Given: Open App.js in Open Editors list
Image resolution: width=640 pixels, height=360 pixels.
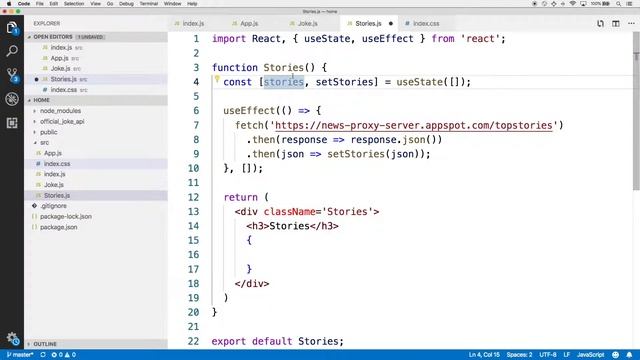Looking at the screenshot, I should coord(96,58).
